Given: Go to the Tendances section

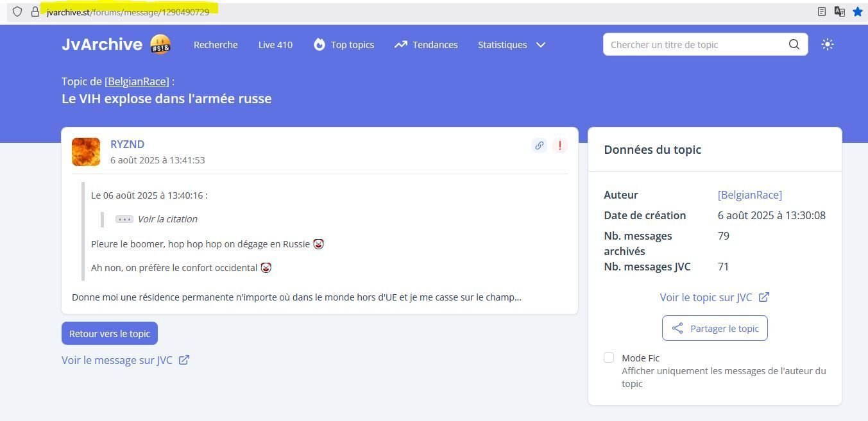Looking at the screenshot, I should pyautogui.click(x=426, y=44).
